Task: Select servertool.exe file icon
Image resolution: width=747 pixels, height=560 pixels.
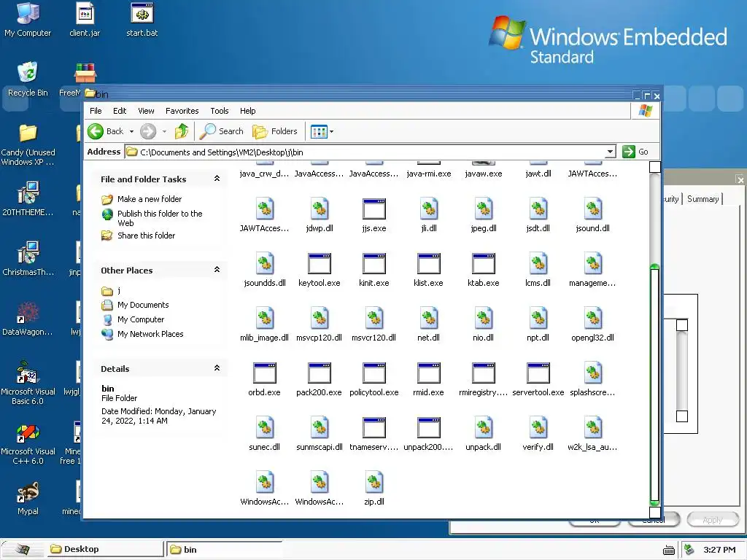Action: point(538,373)
